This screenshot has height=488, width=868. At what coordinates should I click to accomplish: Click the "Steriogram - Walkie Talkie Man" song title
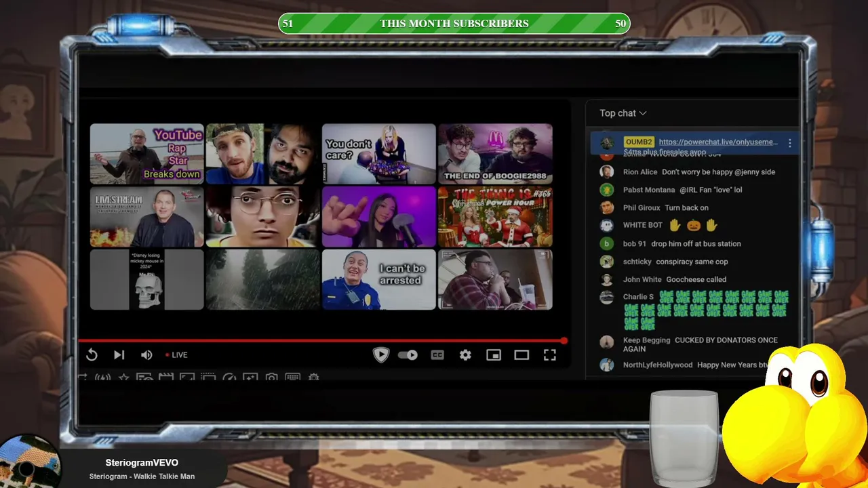pos(142,476)
